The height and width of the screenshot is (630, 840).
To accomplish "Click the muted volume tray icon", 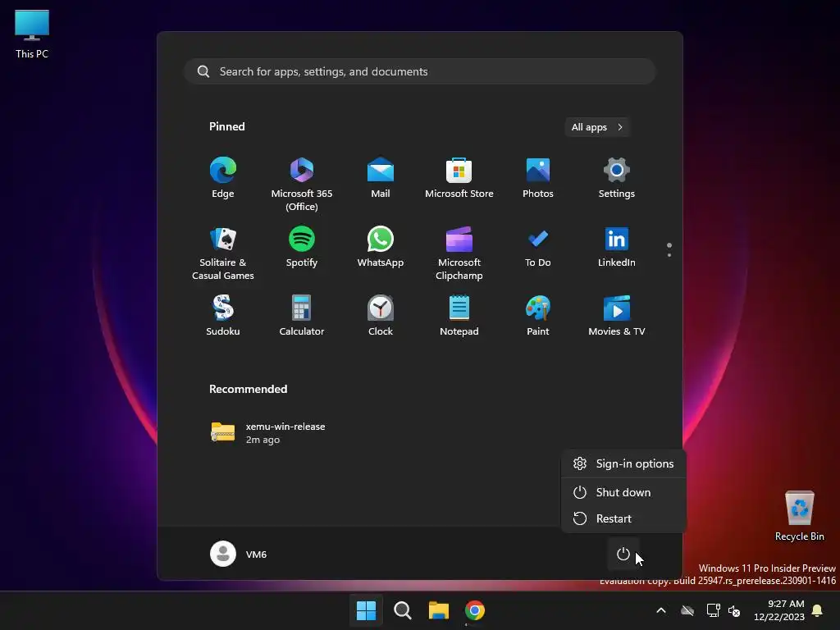I will tap(734, 610).
